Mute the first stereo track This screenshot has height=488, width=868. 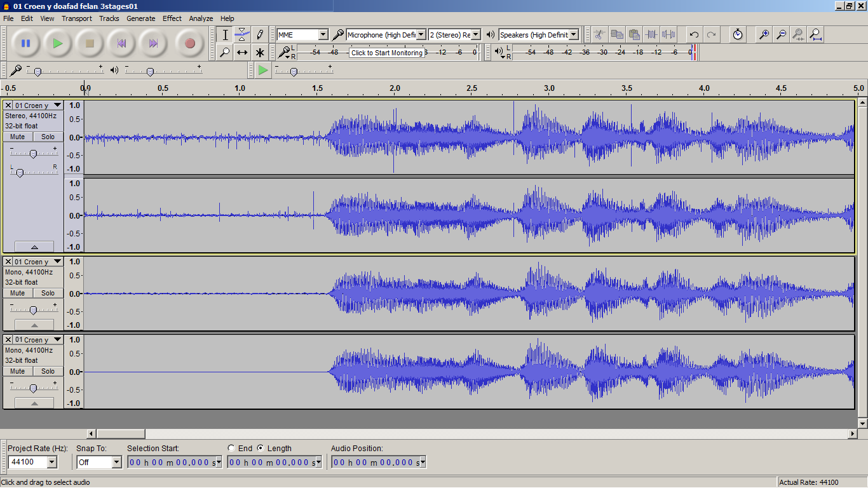[x=18, y=137]
